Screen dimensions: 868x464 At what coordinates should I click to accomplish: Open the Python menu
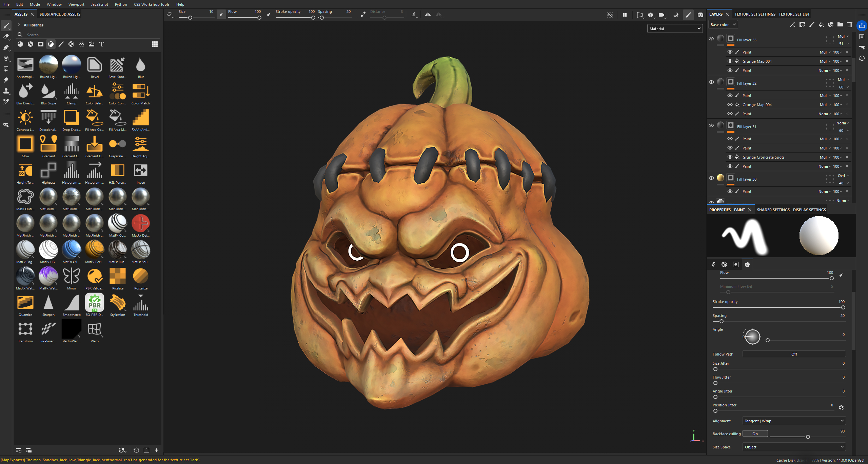click(x=121, y=4)
